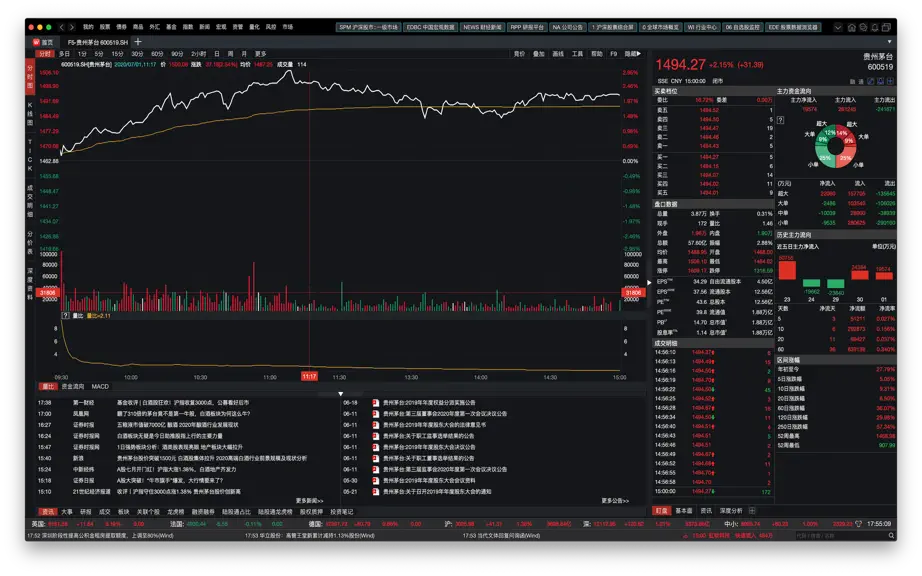Image resolution: width=922 pixels, height=576 pixels.
Task: Add a new tab with the plus icon
Action: [x=138, y=42]
